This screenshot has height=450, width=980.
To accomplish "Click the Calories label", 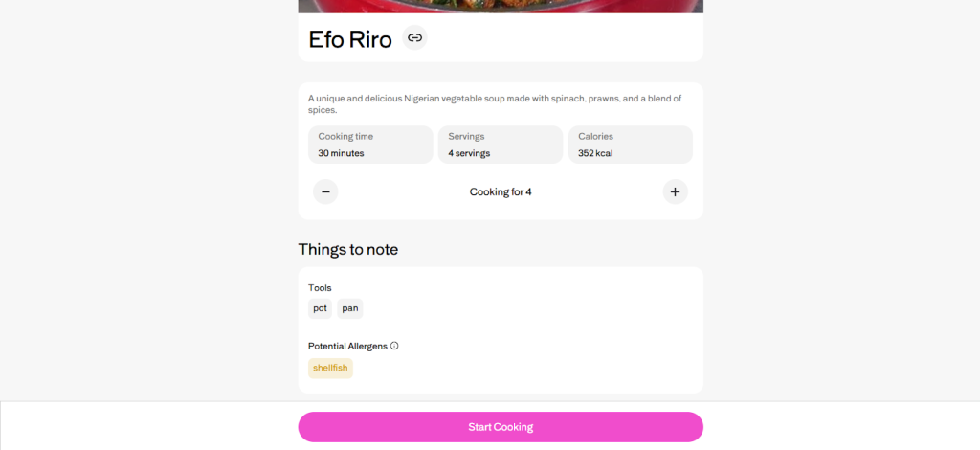I will 595,137.
